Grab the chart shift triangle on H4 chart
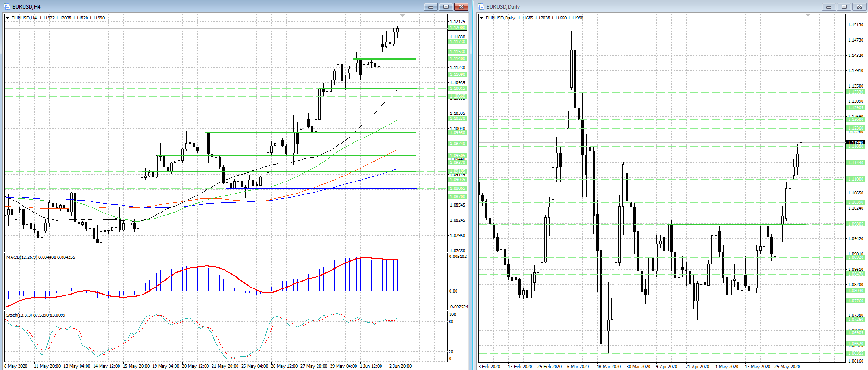 pyautogui.click(x=402, y=16)
